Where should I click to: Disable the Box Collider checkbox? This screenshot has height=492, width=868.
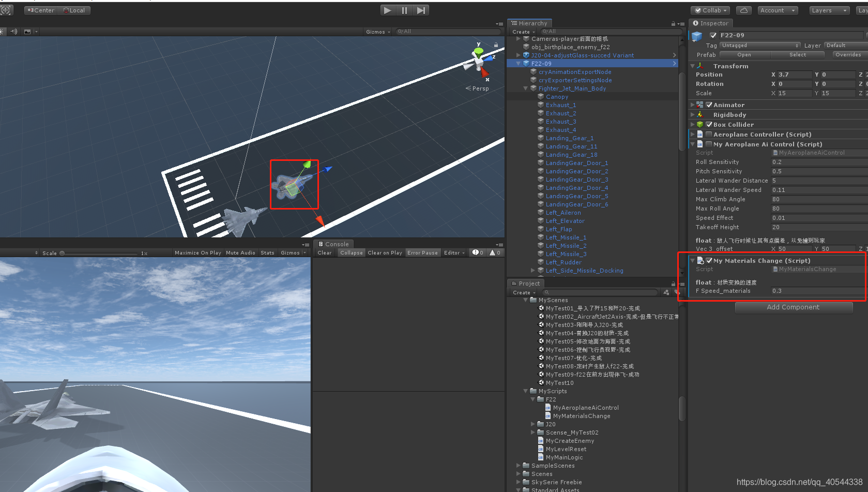[709, 125]
